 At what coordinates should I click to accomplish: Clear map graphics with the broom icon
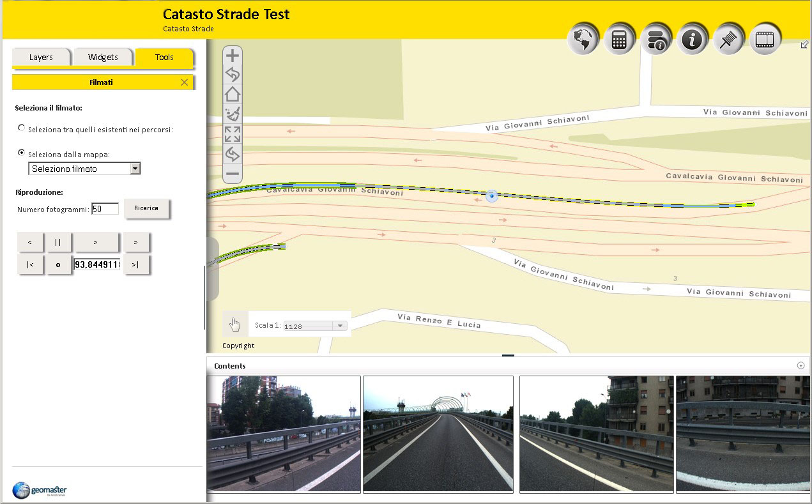click(233, 114)
